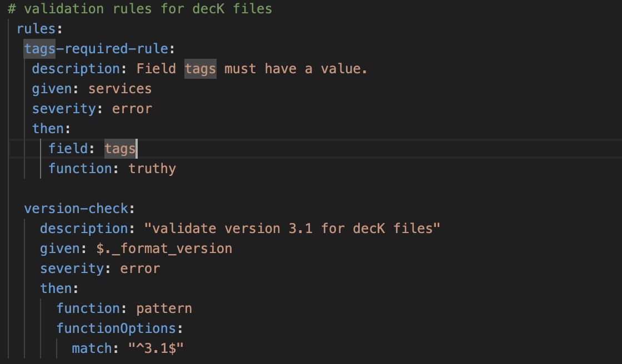Click the 'field' key
The image size is (622, 364).
[x=68, y=149]
